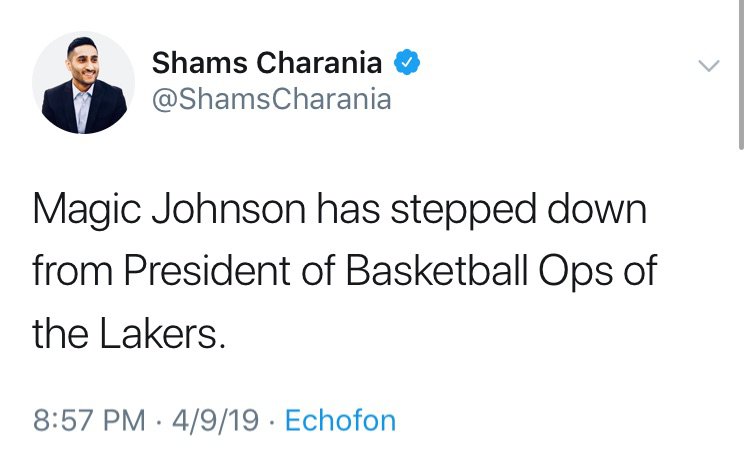Click the dot separator before Echofon
750x468 pixels.
pyautogui.click(x=272, y=422)
